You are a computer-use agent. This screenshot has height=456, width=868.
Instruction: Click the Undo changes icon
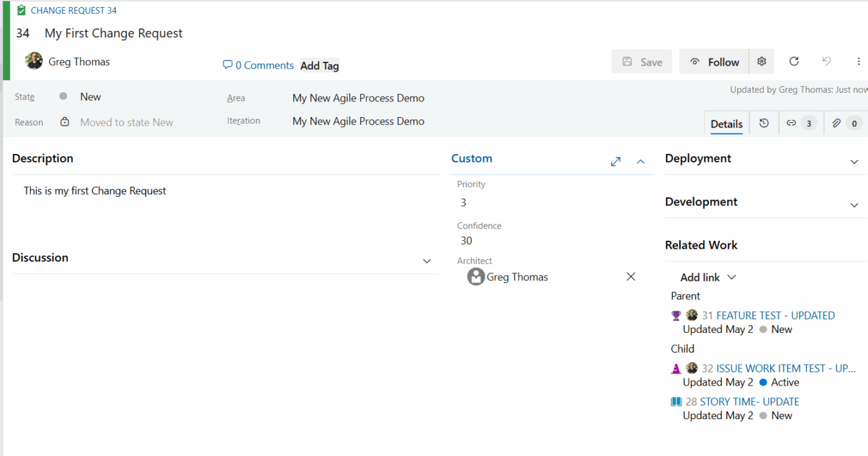click(826, 61)
